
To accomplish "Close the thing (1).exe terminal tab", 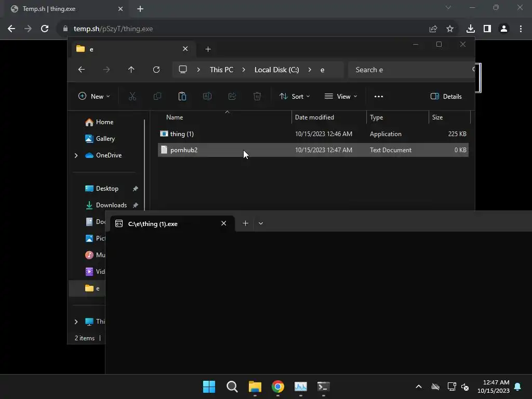I will click(x=223, y=223).
